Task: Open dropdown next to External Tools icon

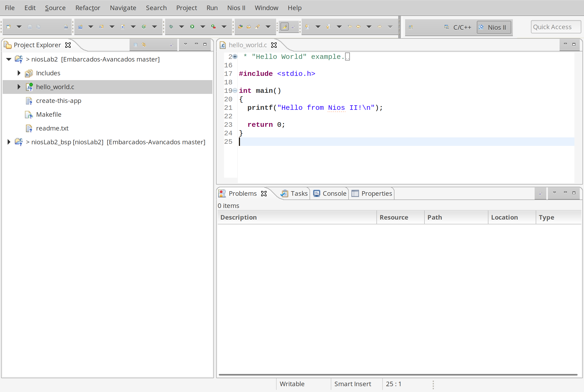Action: (x=224, y=27)
